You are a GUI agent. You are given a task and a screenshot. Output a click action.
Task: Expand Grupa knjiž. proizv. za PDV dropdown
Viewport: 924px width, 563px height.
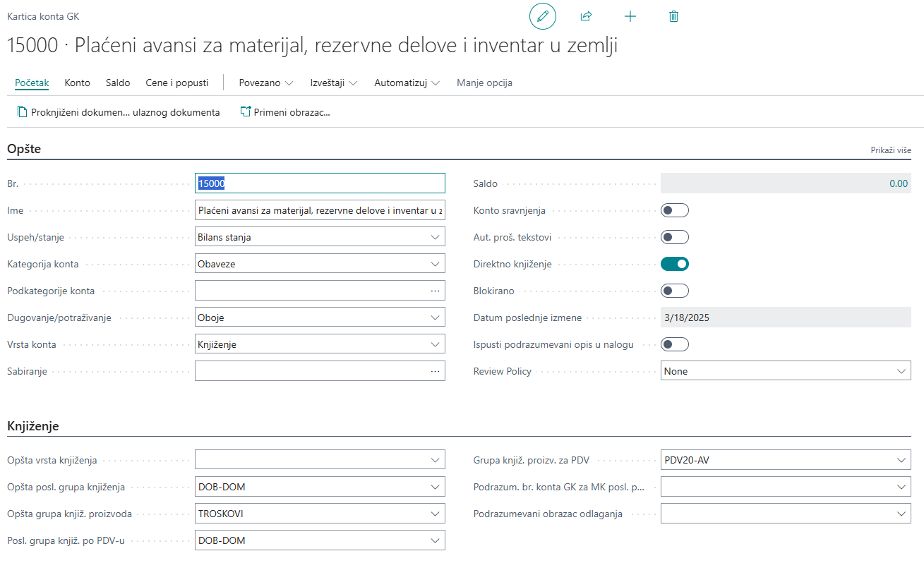786,460
